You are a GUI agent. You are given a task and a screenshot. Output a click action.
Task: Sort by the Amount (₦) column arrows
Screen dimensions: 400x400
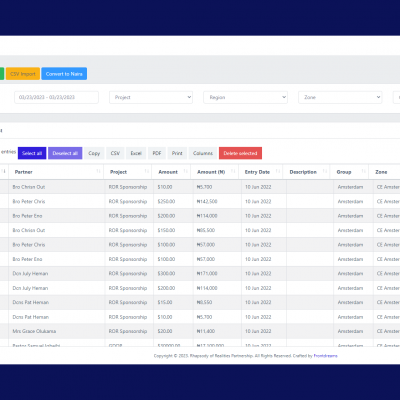233,171
